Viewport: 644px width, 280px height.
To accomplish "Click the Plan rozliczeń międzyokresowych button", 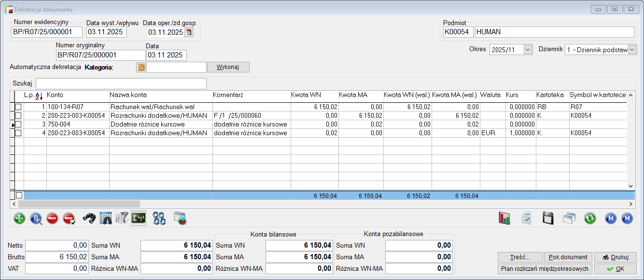I will point(545,269).
